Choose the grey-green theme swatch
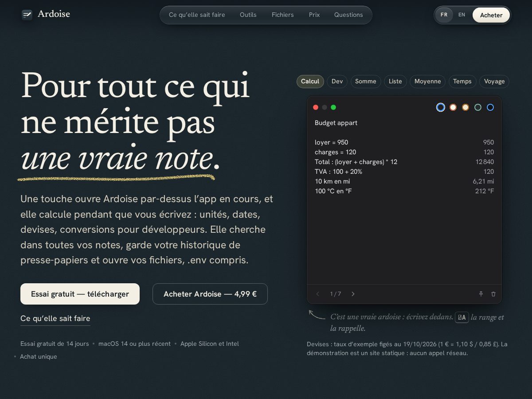The width and height of the screenshot is (532, 399). click(478, 107)
